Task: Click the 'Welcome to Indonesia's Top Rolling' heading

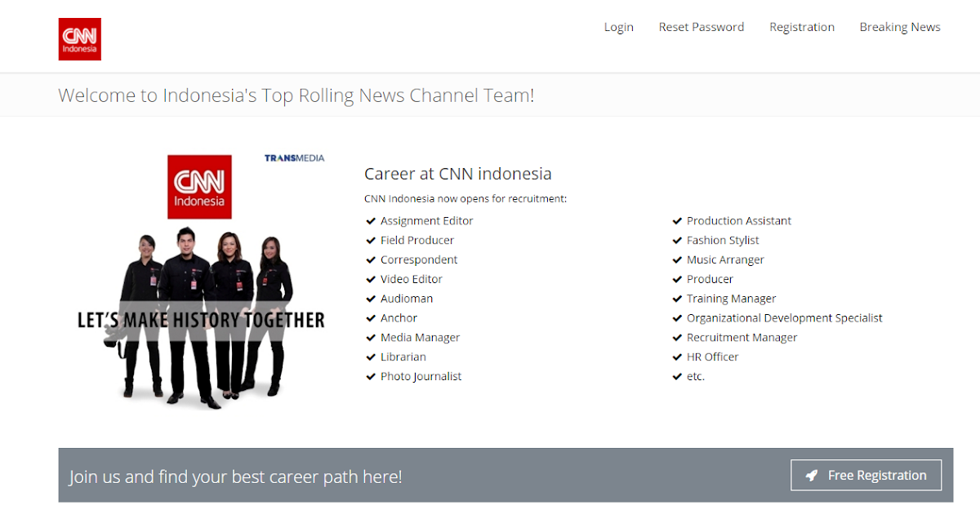Action: click(x=296, y=95)
